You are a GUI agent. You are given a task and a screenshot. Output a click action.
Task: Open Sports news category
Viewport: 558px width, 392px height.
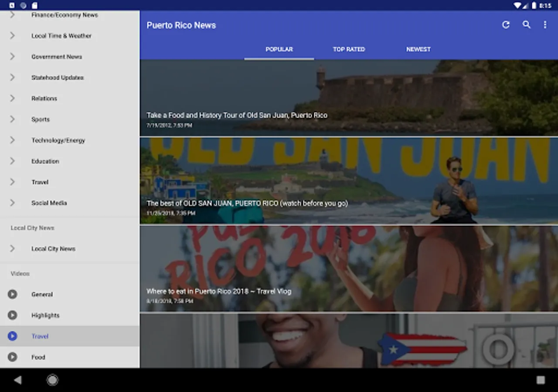[70, 119]
